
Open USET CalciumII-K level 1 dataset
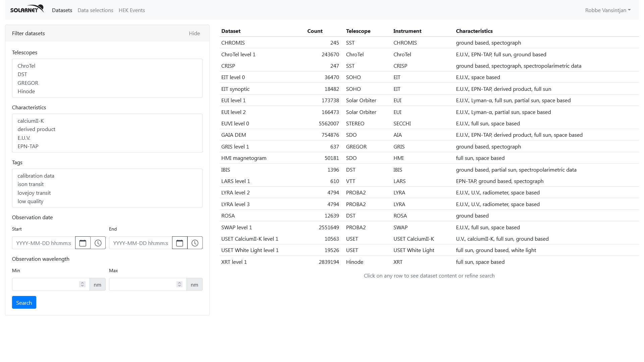(x=429, y=239)
